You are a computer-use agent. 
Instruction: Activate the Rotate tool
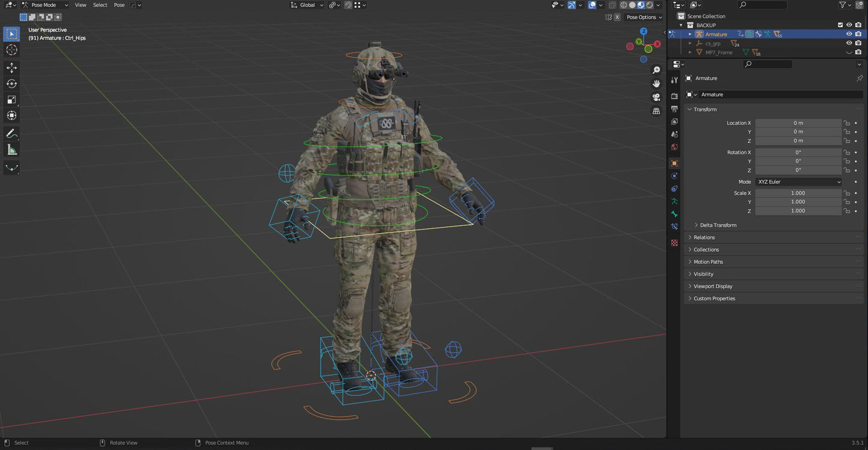click(x=11, y=84)
